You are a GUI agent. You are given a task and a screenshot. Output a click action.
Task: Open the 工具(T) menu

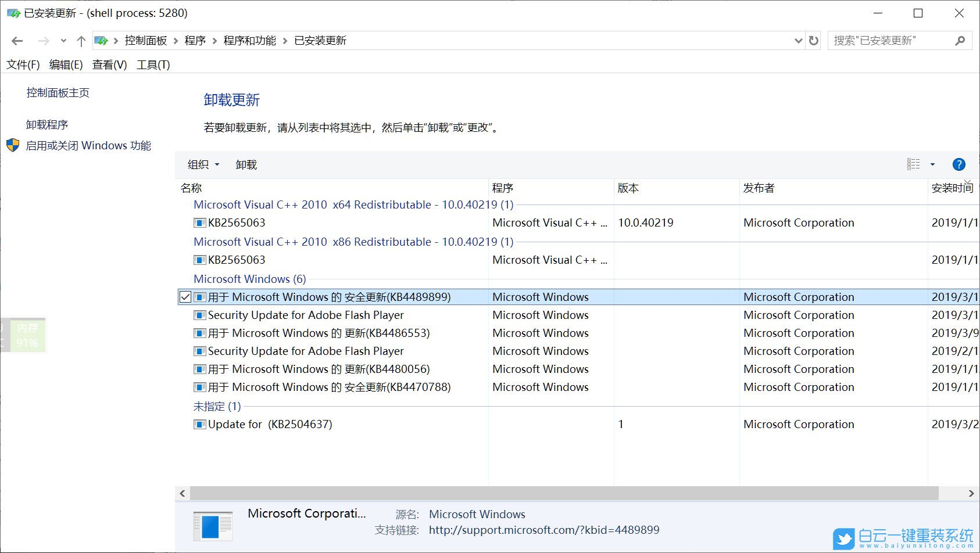point(154,64)
